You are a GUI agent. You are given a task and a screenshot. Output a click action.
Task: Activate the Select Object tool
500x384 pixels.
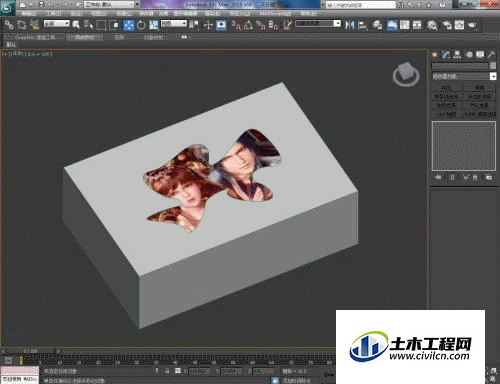click(x=76, y=25)
